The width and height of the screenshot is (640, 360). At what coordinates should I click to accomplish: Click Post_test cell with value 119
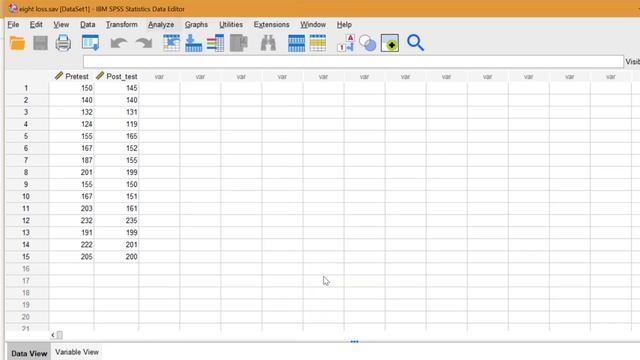tap(116, 124)
